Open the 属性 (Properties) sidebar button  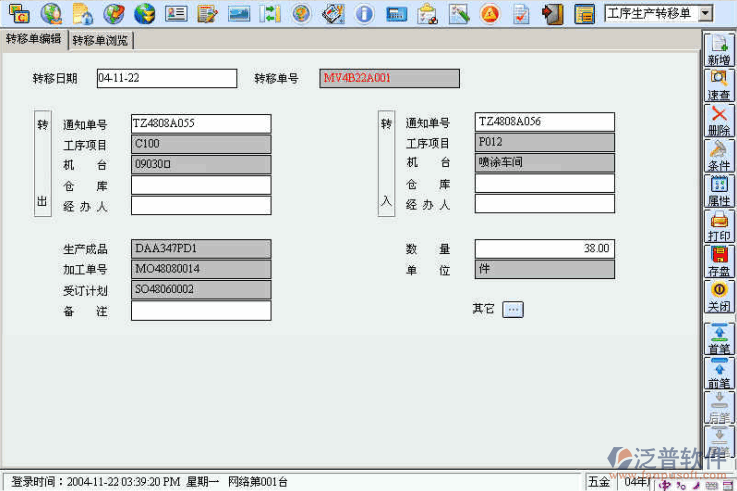pyautogui.click(x=718, y=190)
